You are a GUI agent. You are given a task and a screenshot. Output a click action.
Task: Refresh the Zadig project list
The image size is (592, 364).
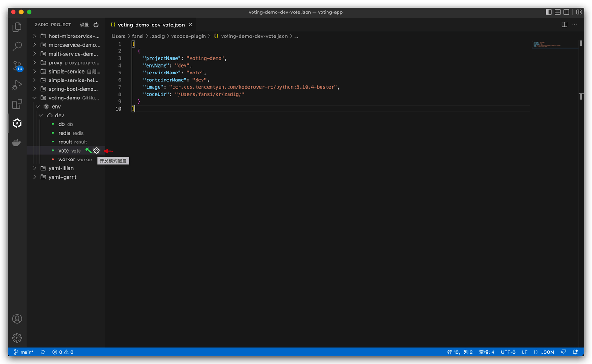[x=96, y=25]
